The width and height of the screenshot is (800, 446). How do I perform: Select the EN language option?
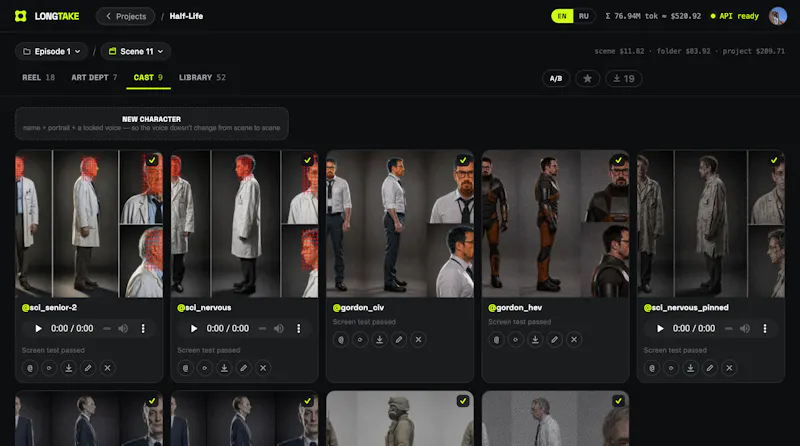point(562,16)
